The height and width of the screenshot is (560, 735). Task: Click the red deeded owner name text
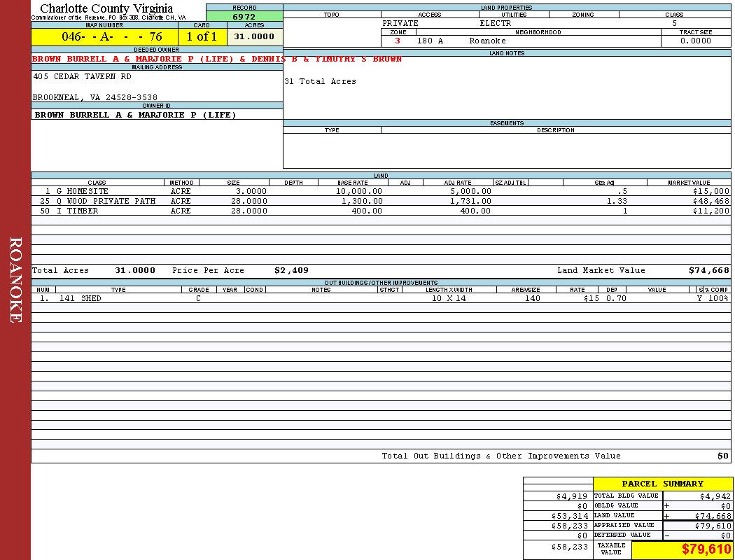point(217,59)
